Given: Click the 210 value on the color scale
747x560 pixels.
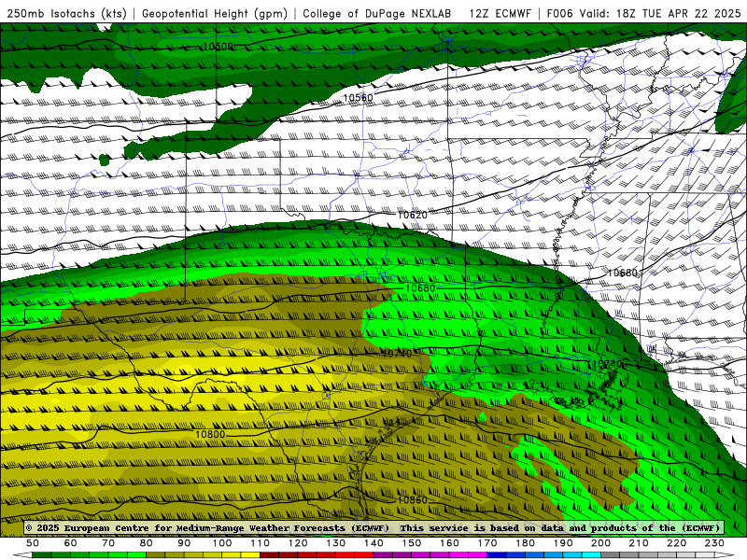Looking at the screenshot, I should coord(639,543).
